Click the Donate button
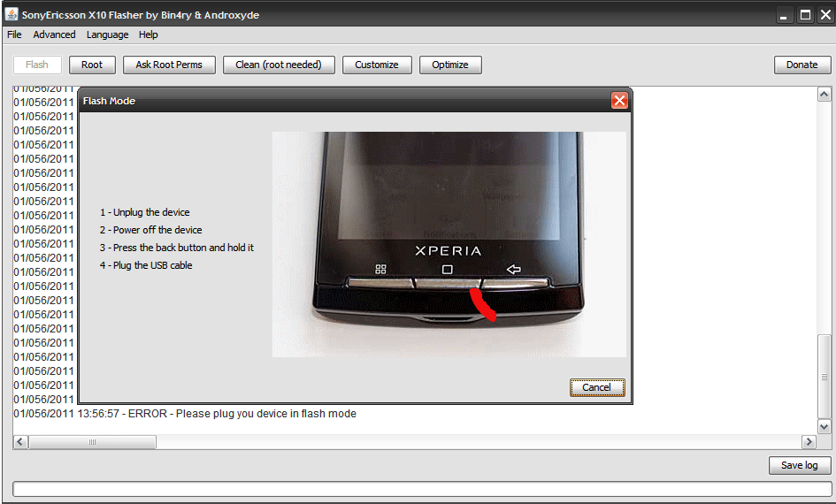 click(x=801, y=65)
